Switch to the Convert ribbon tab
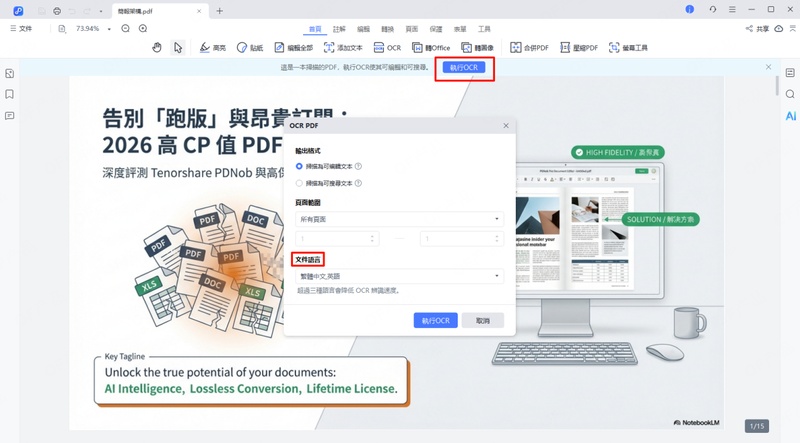This screenshot has height=443, width=800. pos(388,29)
